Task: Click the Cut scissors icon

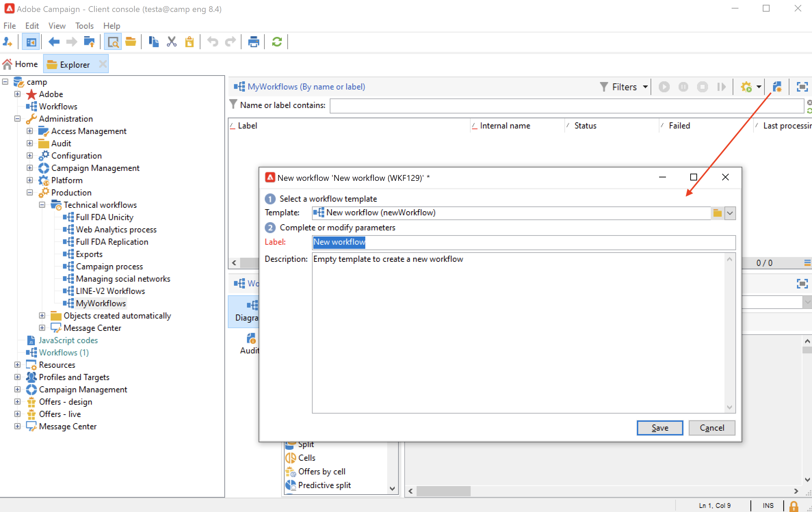Action: tap(171, 42)
